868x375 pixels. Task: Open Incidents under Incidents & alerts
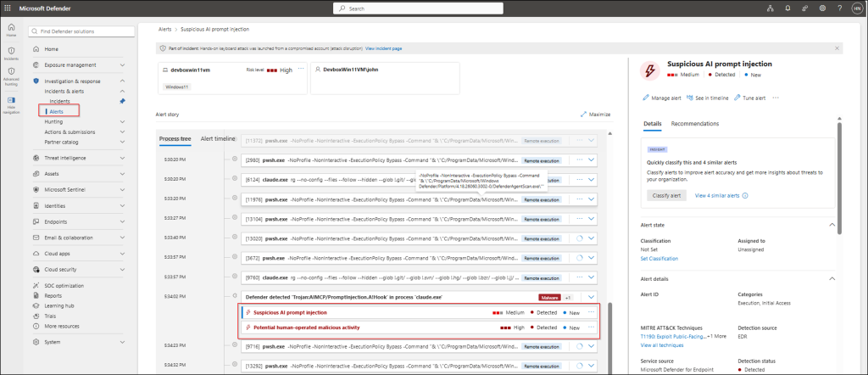(x=60, y=101)
